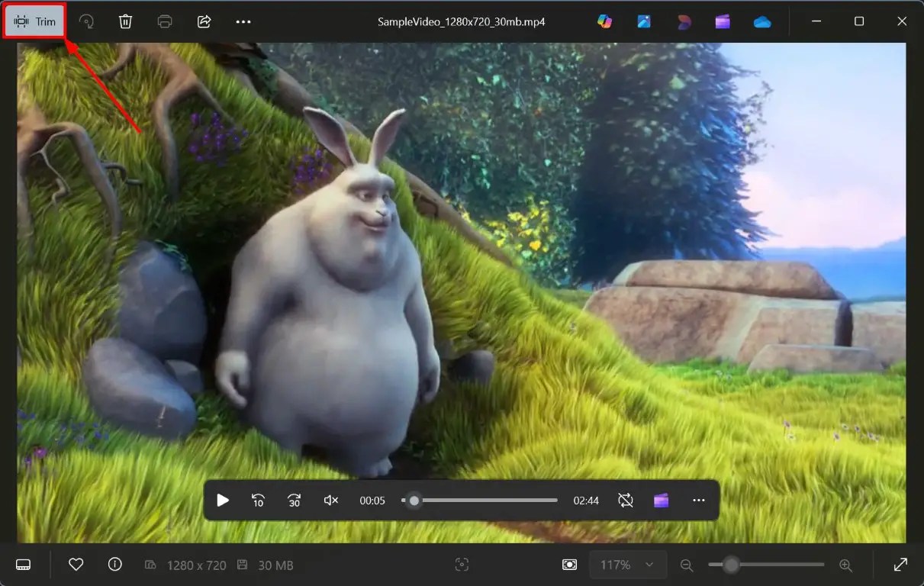This screenshot has width=924, height=586.
Task: Toggle the repeat loop icon
Action: pyautogui.click(x=626, y=501)
